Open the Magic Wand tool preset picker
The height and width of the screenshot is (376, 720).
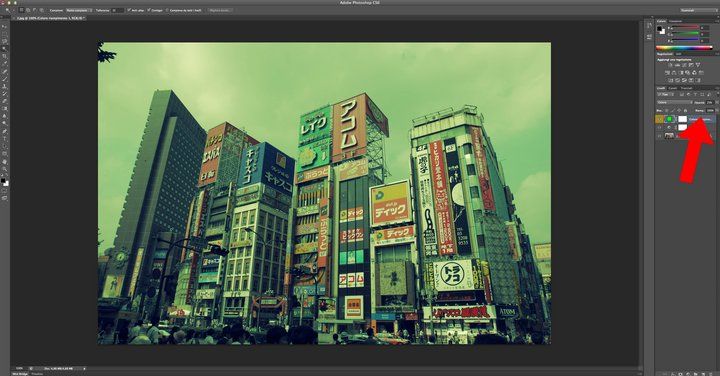pos(9,10)
